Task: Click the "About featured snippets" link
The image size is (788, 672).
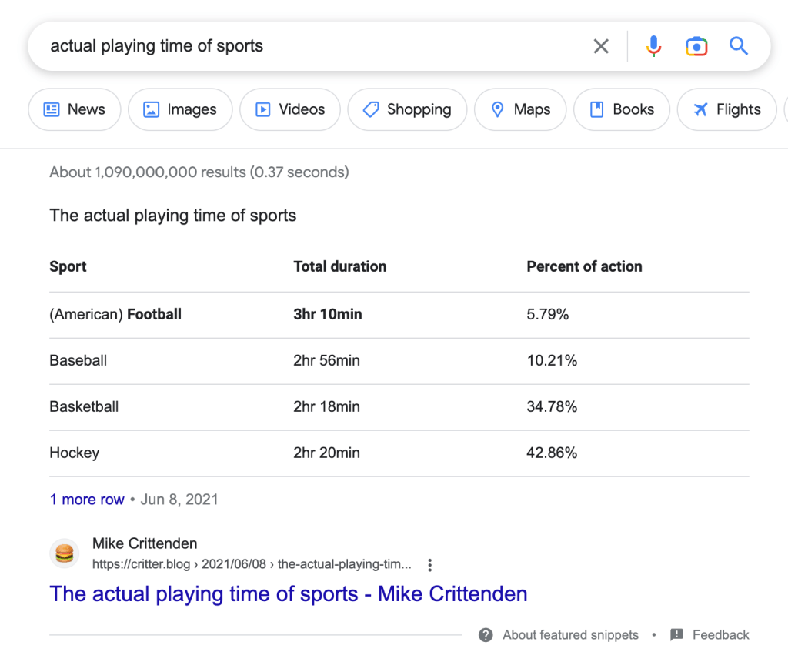Action: click(570, 635)
